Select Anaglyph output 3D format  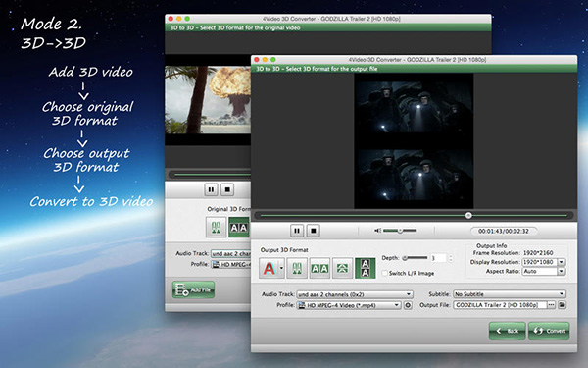pyautogui.click(x=269, y=268)
